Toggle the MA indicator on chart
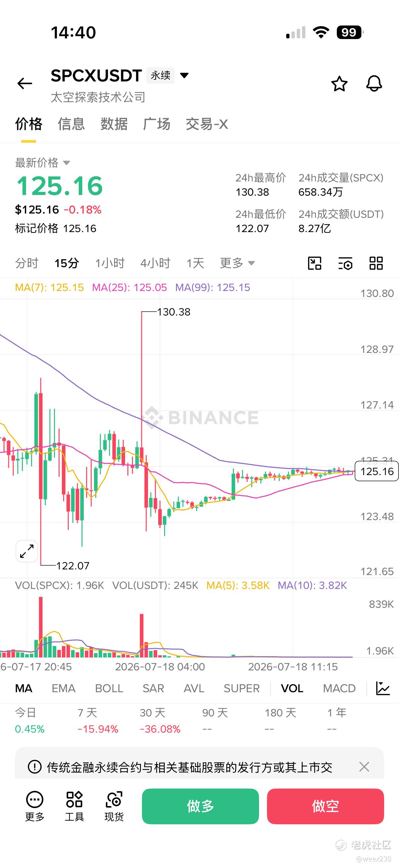 click(x=23, y=688)
